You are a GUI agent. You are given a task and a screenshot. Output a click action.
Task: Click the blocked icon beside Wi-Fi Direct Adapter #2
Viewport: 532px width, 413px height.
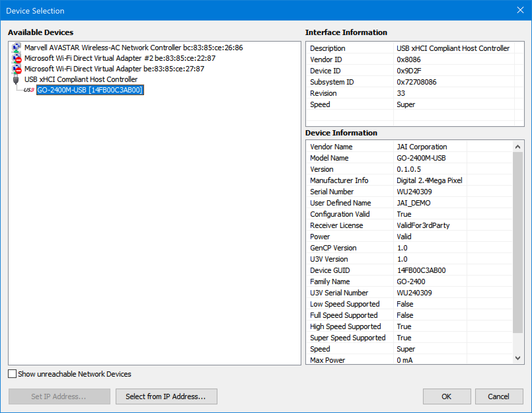[18, 60]
